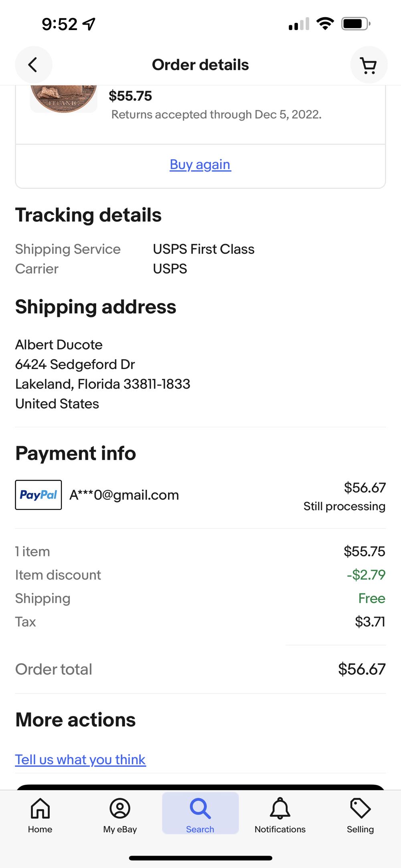Tap the masked PayPal email address
The height and width of the screenshot is (868, 401).
pos(124,495)
